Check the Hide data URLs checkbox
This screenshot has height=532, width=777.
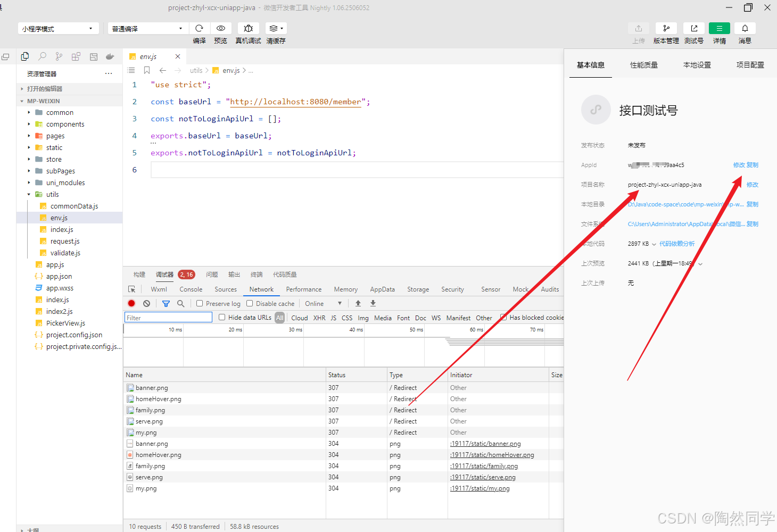click(222, 317)
